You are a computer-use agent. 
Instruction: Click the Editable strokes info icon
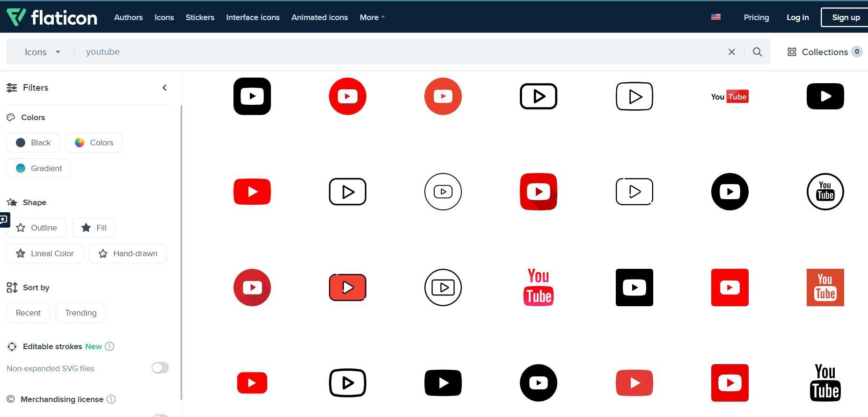[x=109, y=346]
